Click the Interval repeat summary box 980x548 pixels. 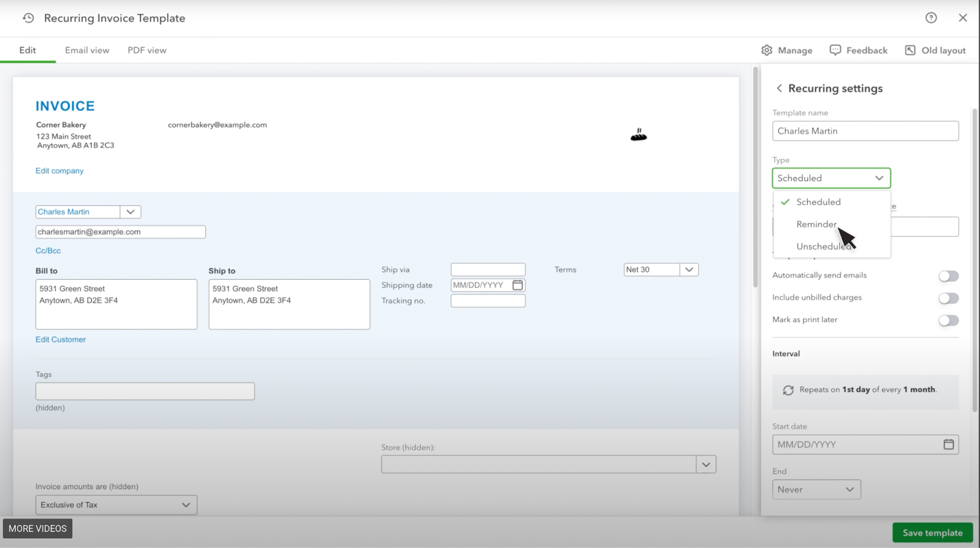[865, 392]
